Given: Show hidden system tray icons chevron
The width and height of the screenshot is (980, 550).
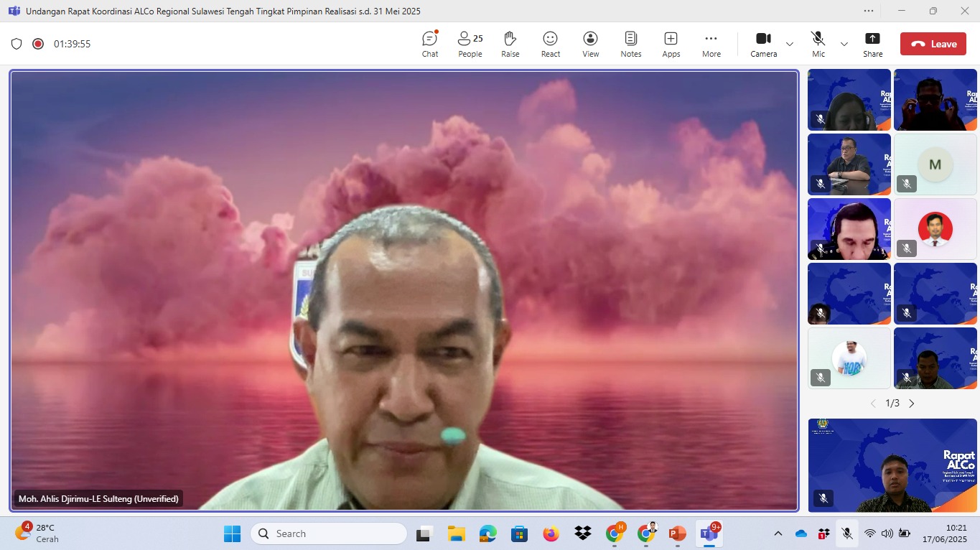Looking at the screenshot, I should click(778, 533).
